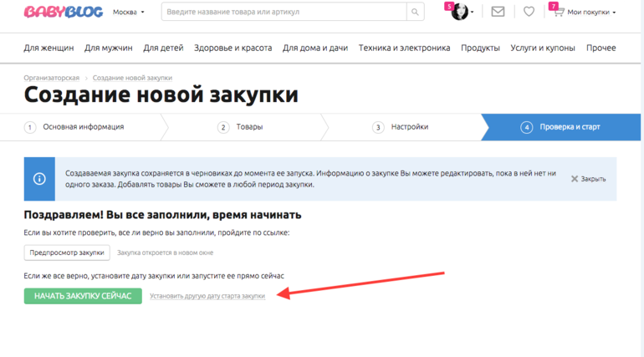Viewport: 644px width, 357px height.
Task: Expand the Москва city dropdown
Action: 129,13
